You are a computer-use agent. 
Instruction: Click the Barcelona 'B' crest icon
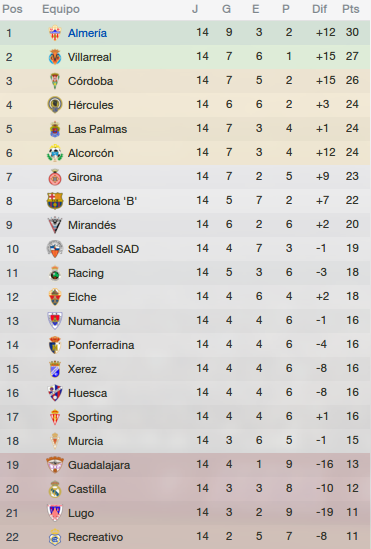coord(55,201)
